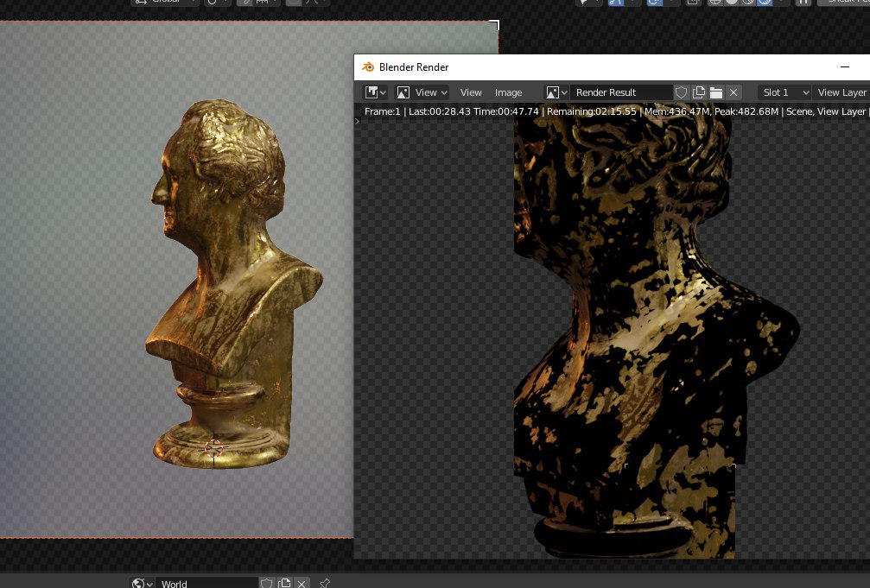Open the View menu in render window
The image size is (870, 588).
(x=471, y=92)
